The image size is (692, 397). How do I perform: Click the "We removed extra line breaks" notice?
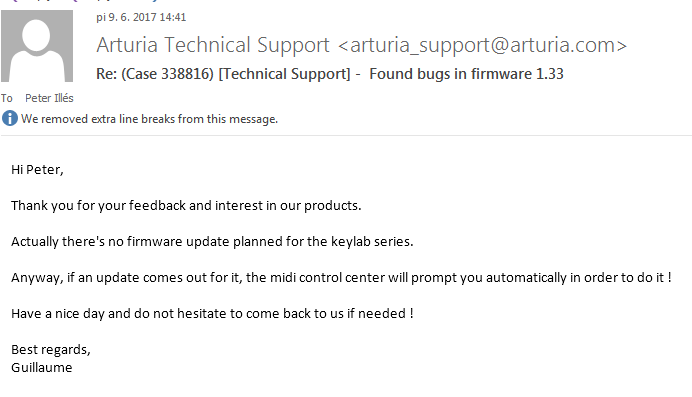[150, 119]
